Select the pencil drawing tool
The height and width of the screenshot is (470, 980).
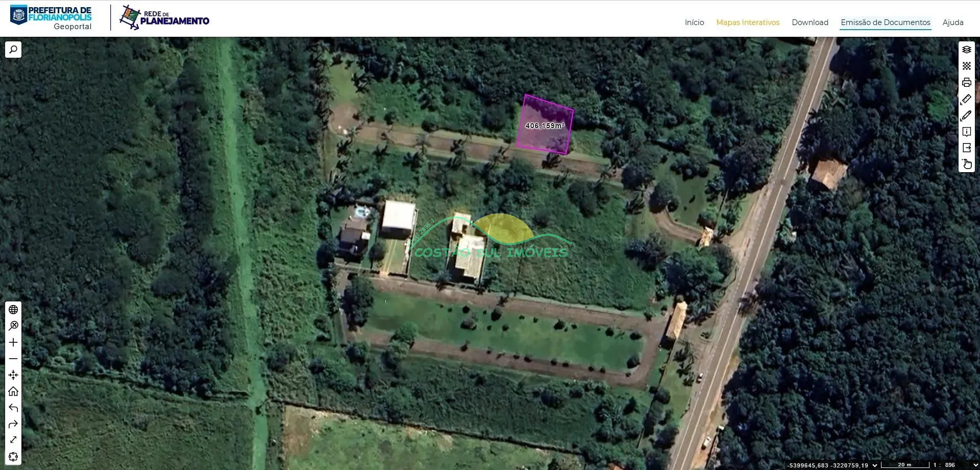(966, 115)
